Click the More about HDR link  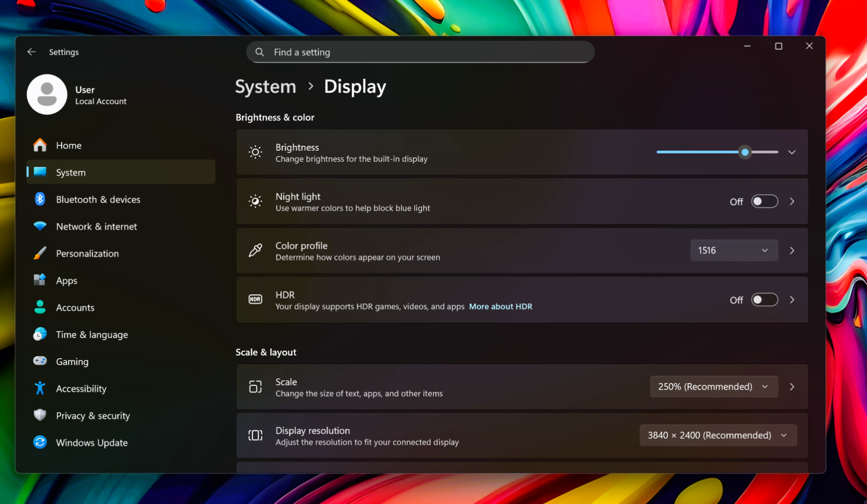501,306
